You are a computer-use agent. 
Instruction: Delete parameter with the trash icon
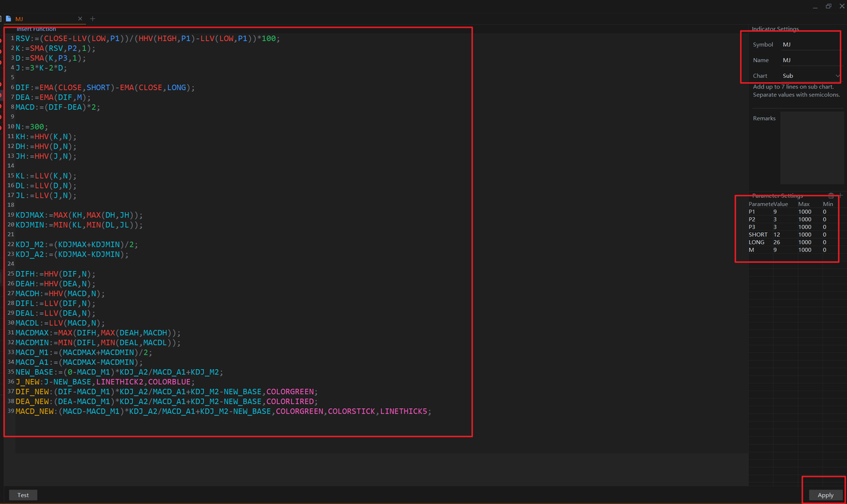(x=832, y=196)
